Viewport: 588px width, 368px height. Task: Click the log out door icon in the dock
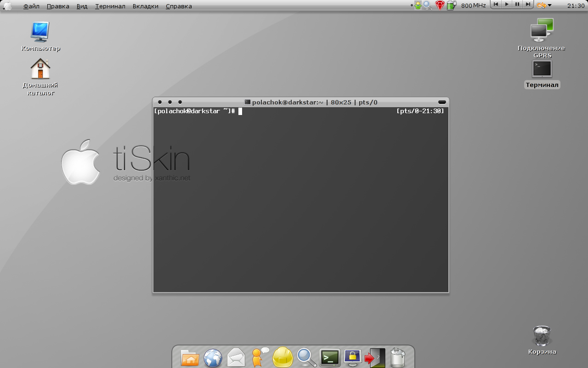(375, 358)
